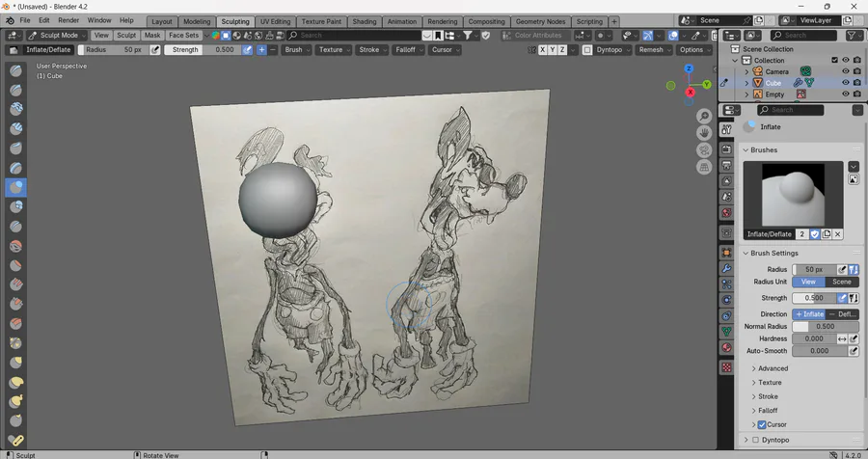Open the Object Data green triangle tab
Image resolution: width=868 pixels, height=459 pixels.
[727, 332]
